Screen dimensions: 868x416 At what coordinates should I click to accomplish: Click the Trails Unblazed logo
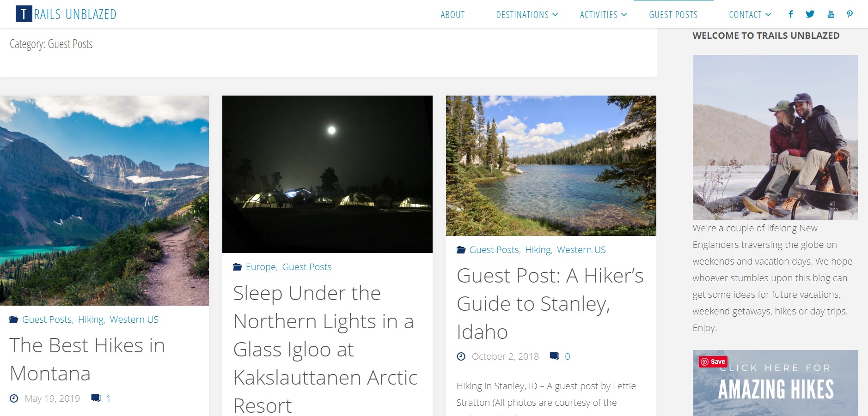65,13
